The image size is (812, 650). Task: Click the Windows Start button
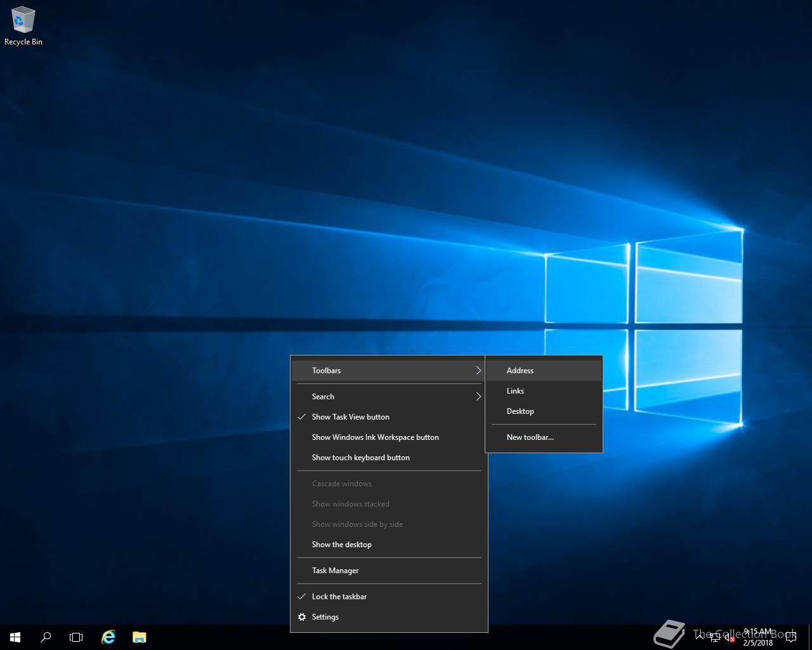[15, 637]
